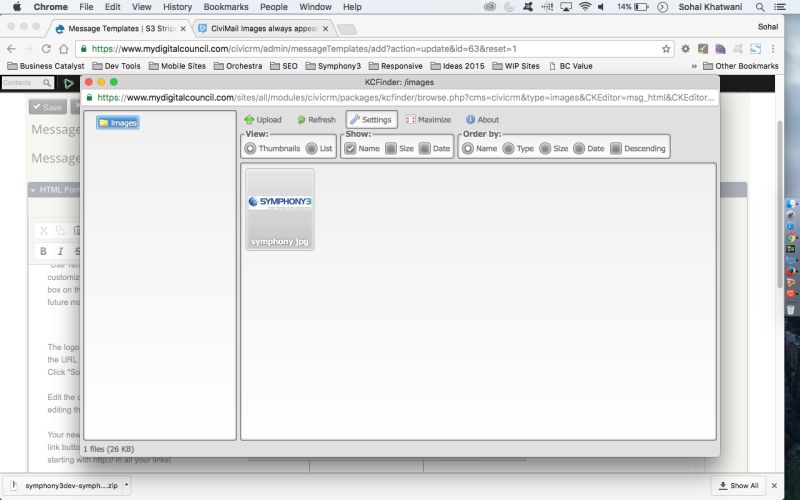The width and height of the screenshot is (800, 500).
Task: Open Chrome three-dot menu
Action: pyautogui.click(x=773, y=49)
